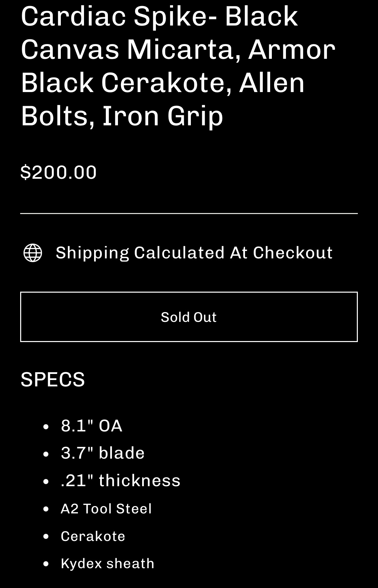378x588 pixels.
Task: Click the A2 Tool Steel spec
Action: pyautogui.click(x=106, y=509)
